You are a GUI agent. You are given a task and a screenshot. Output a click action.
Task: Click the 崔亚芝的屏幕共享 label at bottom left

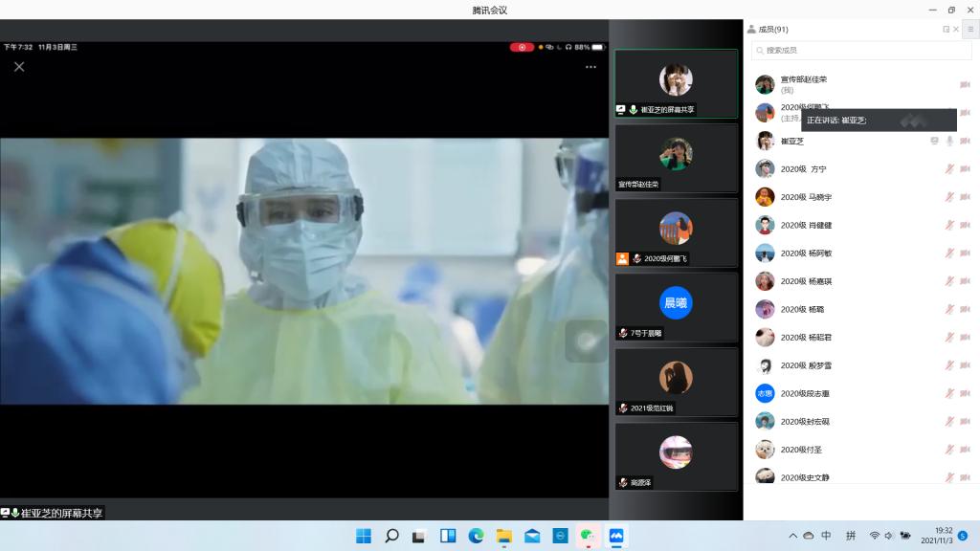click(x=62, y=513)
